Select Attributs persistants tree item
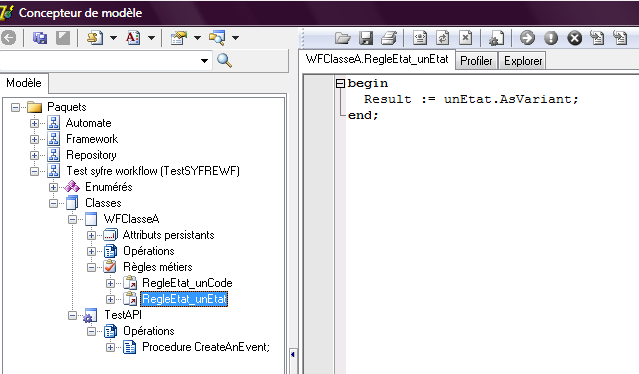 click(x=168, y=235)
